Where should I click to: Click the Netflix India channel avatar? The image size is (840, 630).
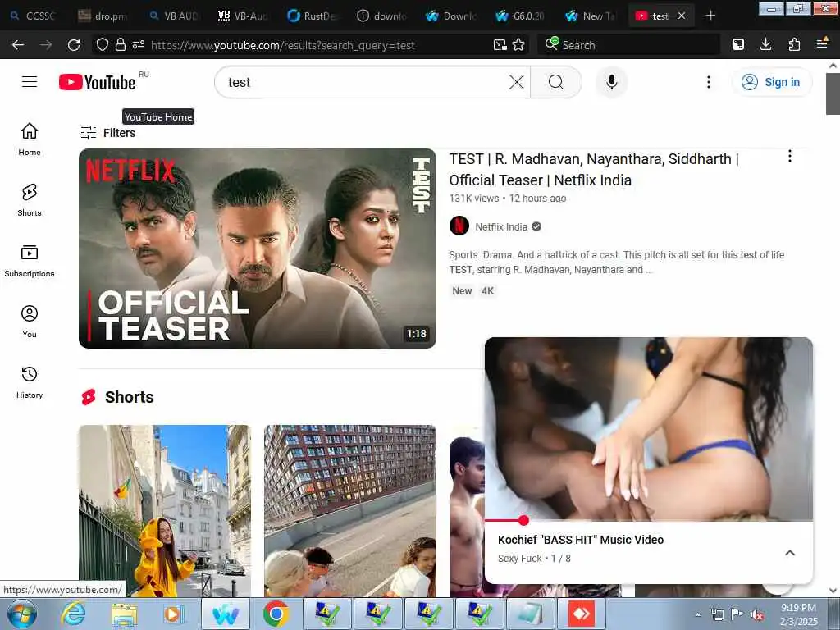(x=459, y=226)
